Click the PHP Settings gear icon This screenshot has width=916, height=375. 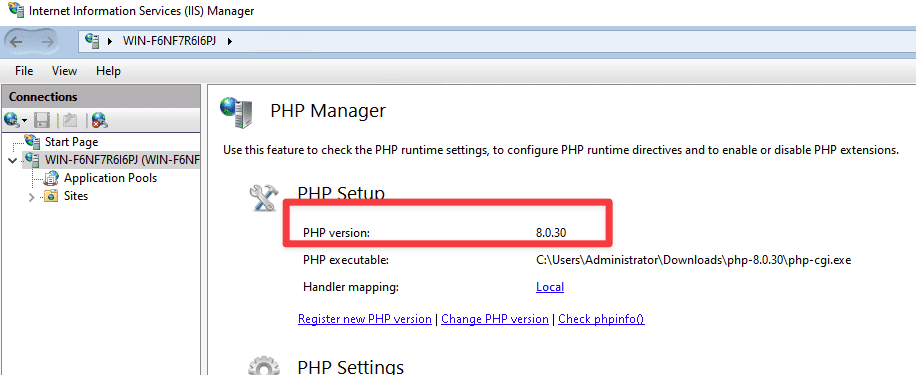[263, 365]
